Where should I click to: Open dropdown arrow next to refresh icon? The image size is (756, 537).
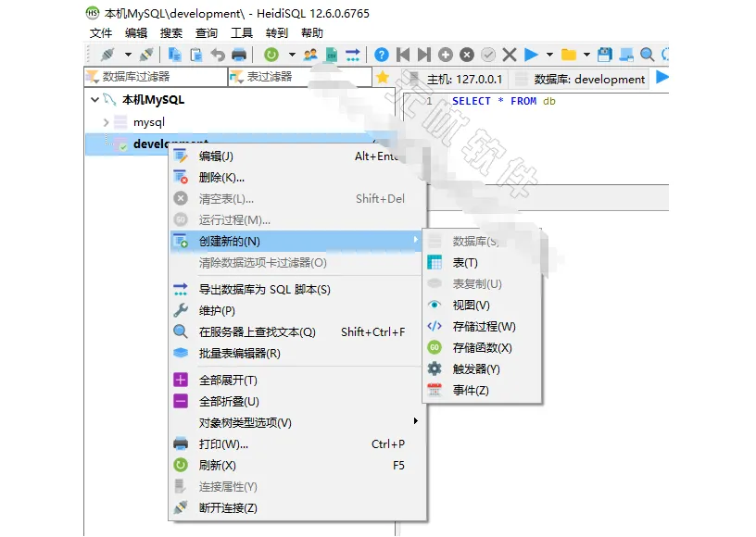pos(292,55)
